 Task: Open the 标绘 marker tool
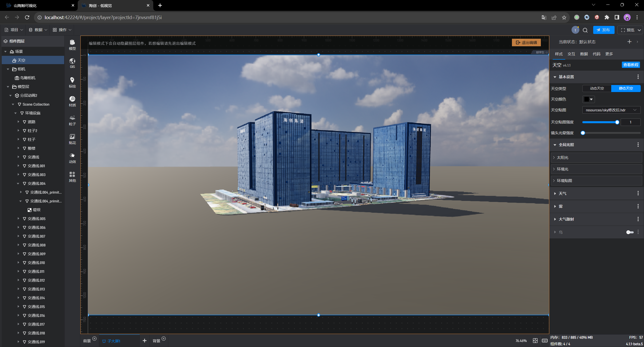coord(72,82)
